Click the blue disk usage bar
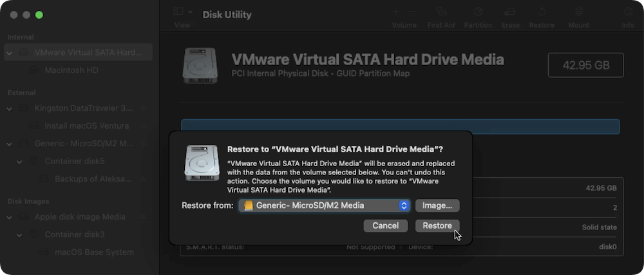 [401, 127]
